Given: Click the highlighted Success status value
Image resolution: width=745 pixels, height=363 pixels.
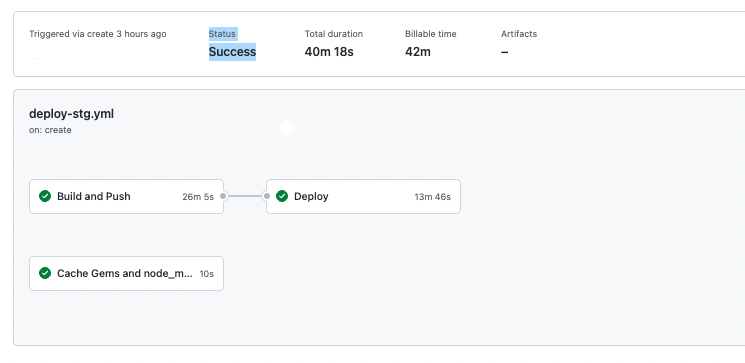Looking at the screenshot, I should coord(232,52).
